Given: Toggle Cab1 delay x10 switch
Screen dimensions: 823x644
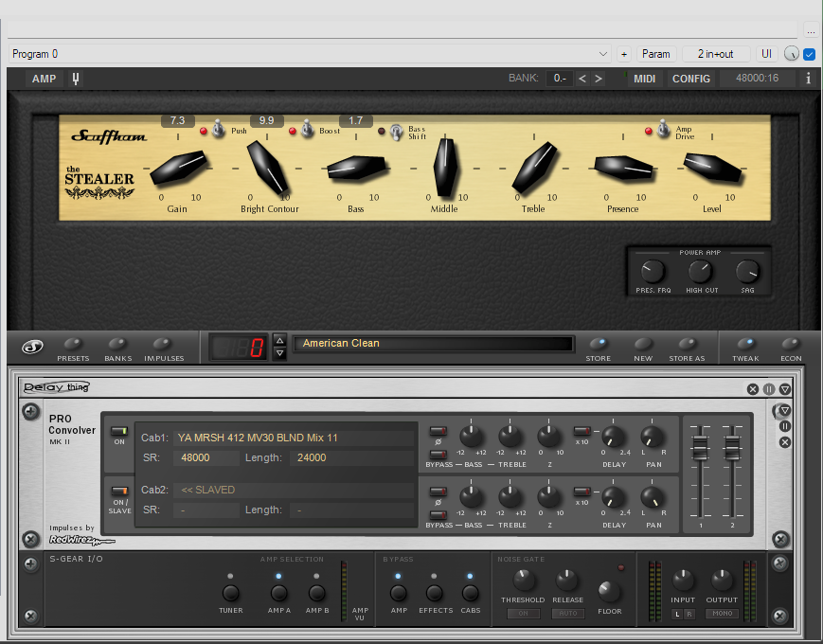Looking at the screenshot, I should pos(582,431).
